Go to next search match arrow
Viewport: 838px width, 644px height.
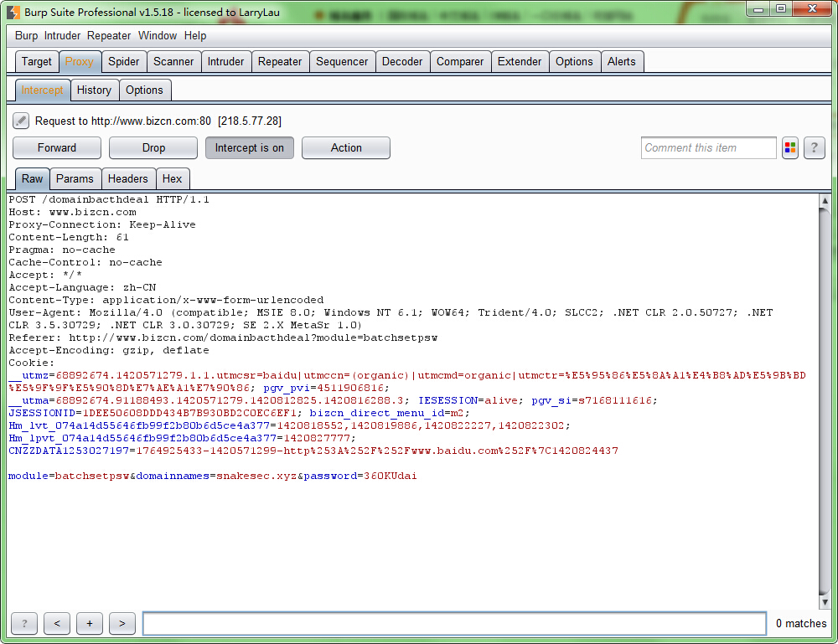[122, 623]
